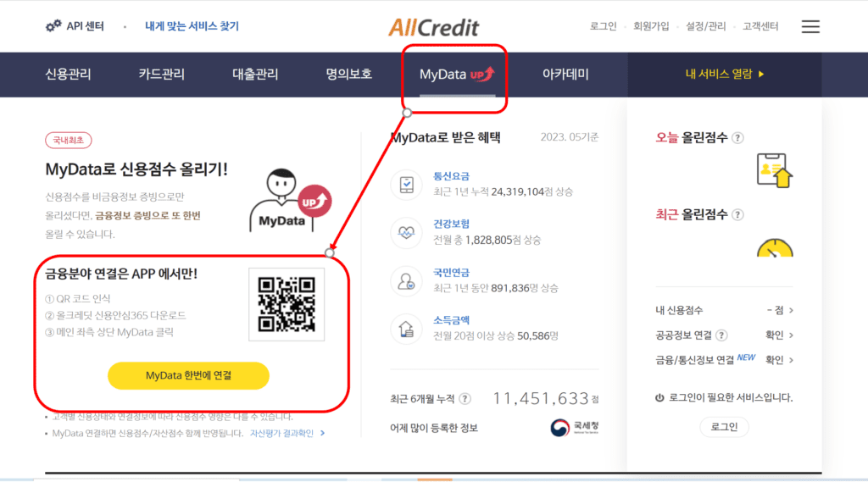Image resolution: width=868 pixels, height=482 pixels.
Task: Open 자산평가 결과확인 link
Action: [287, 434]
